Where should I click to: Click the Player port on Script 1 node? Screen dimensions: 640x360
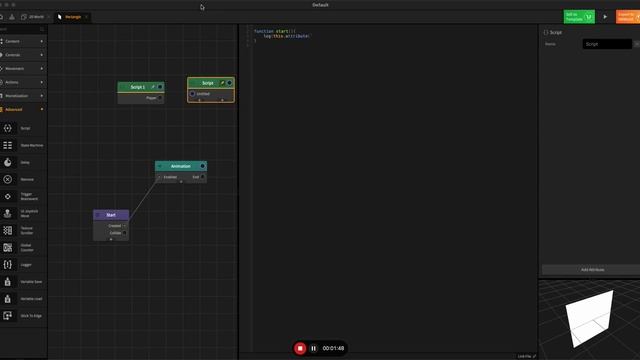click(x=160, y=98)
